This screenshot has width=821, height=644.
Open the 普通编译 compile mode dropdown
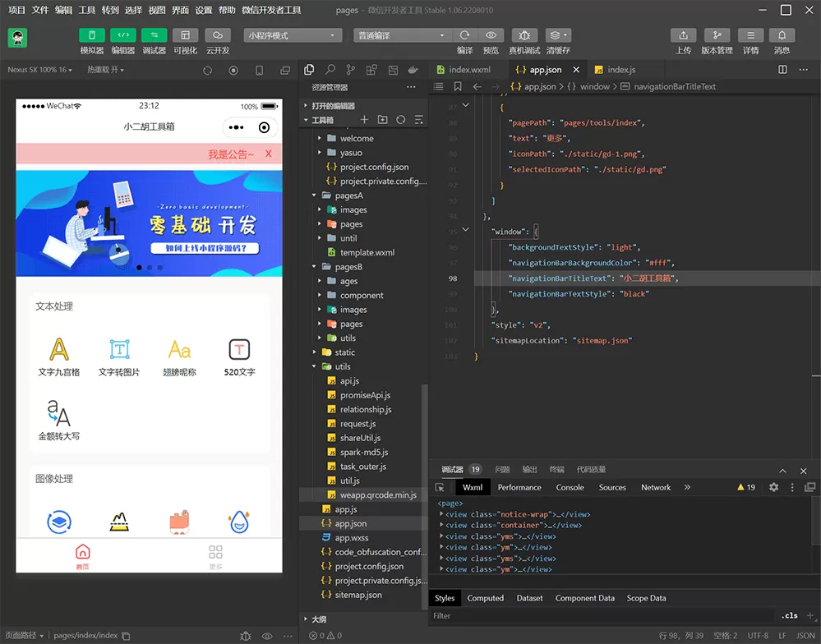(x=402, y=35)
